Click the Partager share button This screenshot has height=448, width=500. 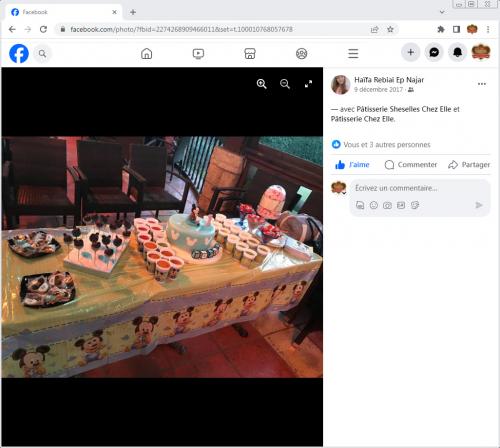point(469,165)
